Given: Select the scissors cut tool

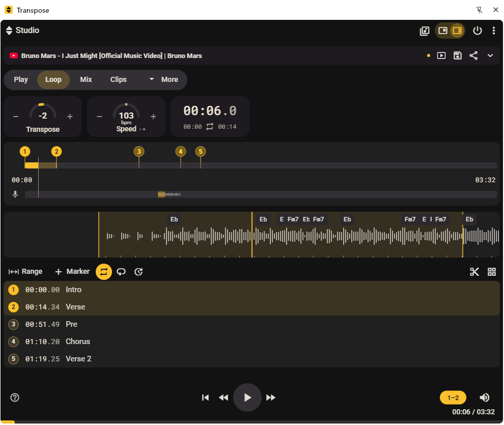Looking at the screenshot, I should point(474,272).
